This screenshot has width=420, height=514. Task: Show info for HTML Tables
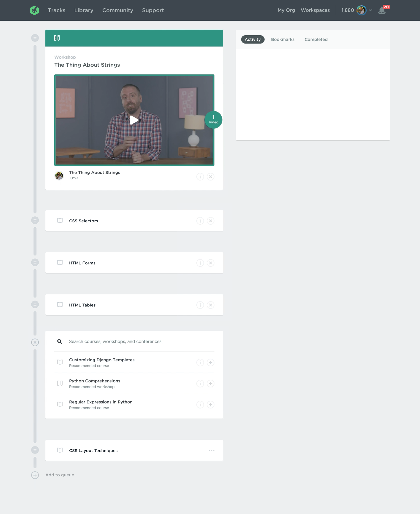click(x=200, y=305)
